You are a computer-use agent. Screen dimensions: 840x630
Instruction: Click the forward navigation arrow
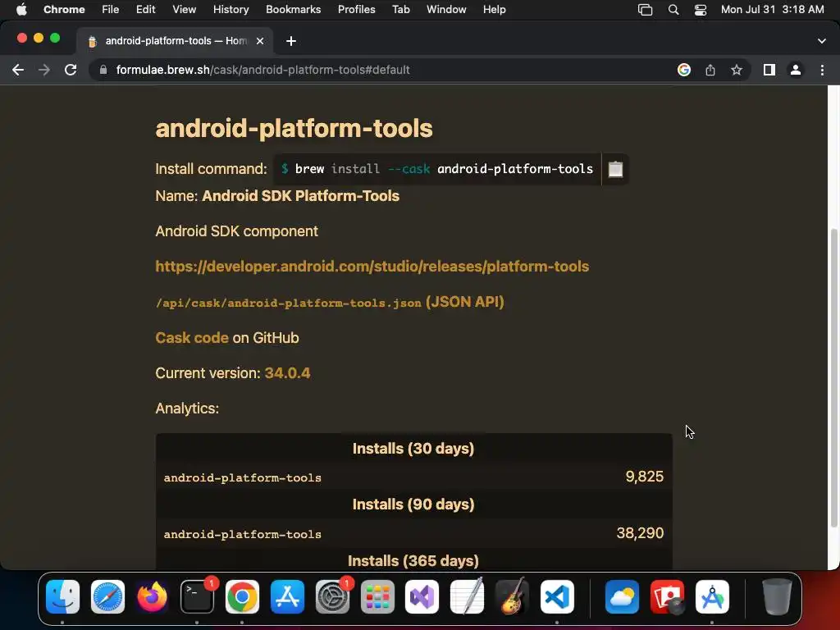point(44,70)
